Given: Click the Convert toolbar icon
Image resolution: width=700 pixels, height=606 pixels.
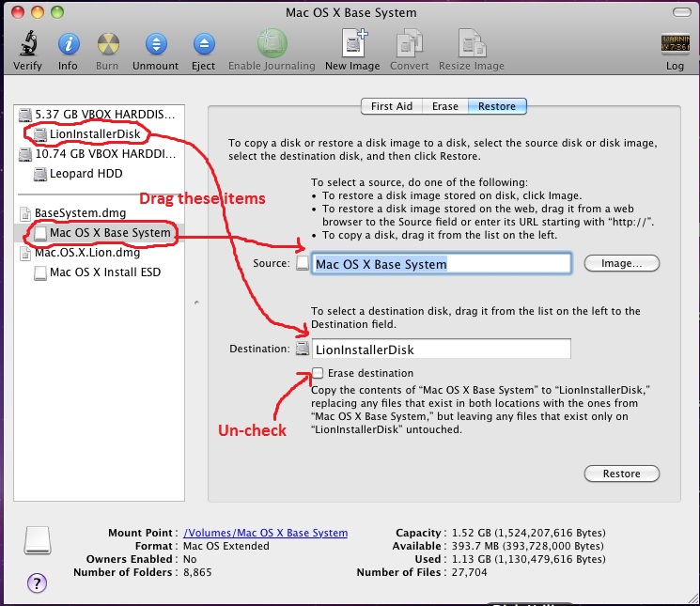Looking at the screenshot, I should pyautogui.click(x=409, y=43).
